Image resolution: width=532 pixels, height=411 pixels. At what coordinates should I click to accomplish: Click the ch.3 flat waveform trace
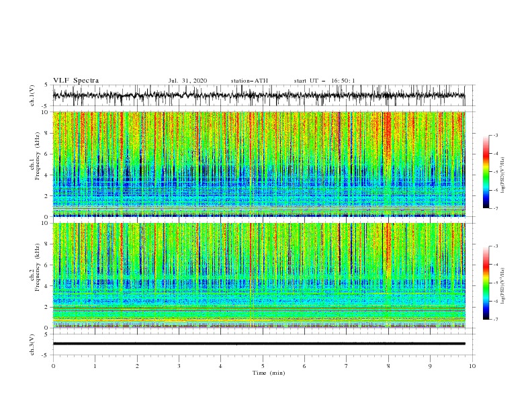[259, 344]
